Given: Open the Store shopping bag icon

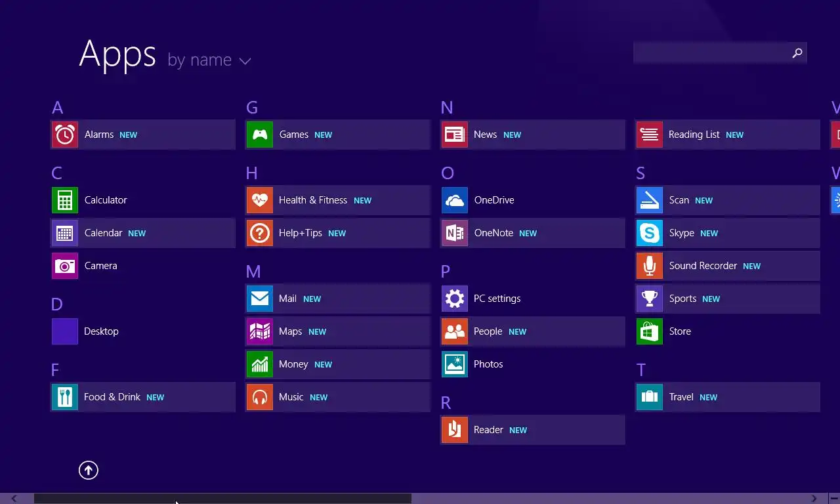Looking at the screenshot, I should (x=650, y=331).
